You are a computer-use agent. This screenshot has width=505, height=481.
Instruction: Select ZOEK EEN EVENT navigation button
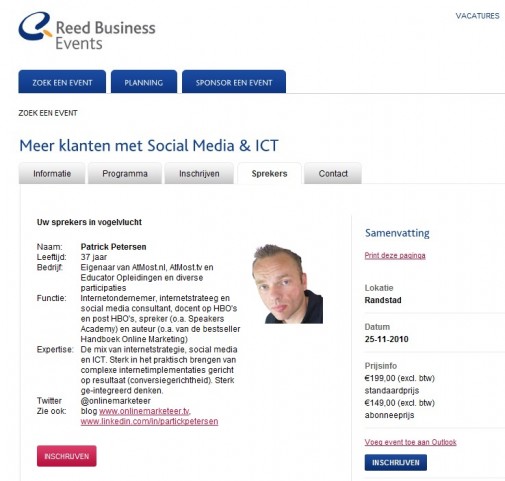coord(62,82)
